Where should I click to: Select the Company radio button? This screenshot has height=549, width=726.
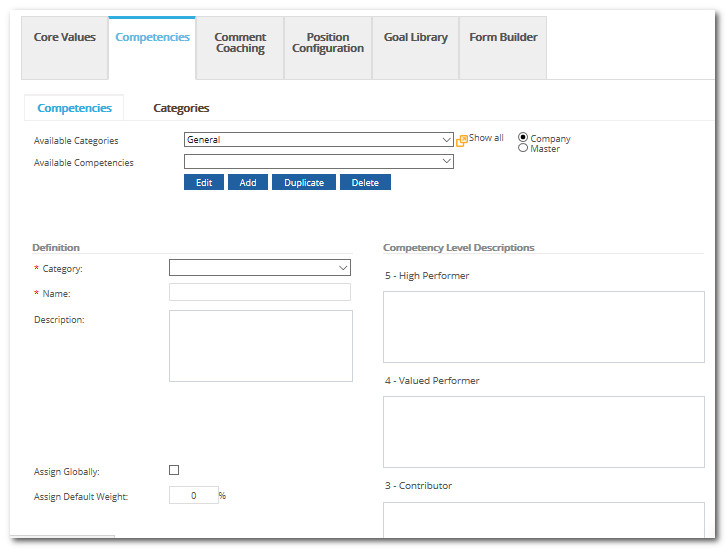coord(523,138)
